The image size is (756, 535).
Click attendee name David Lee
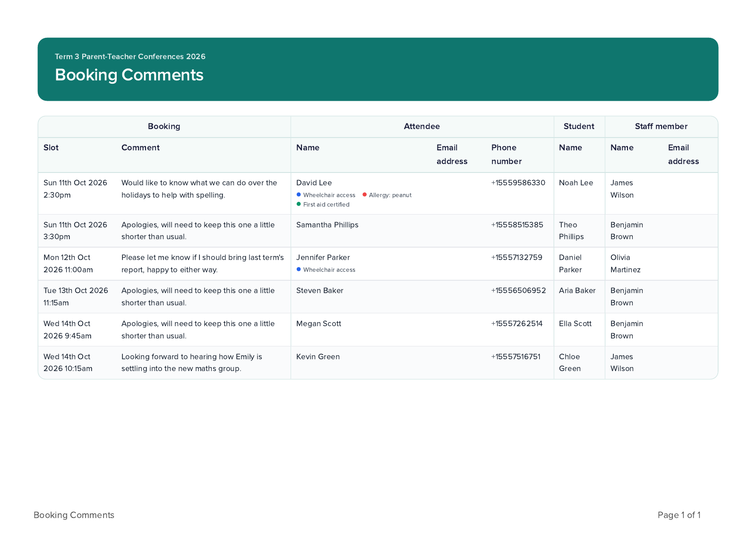click(x=314, y=183)
